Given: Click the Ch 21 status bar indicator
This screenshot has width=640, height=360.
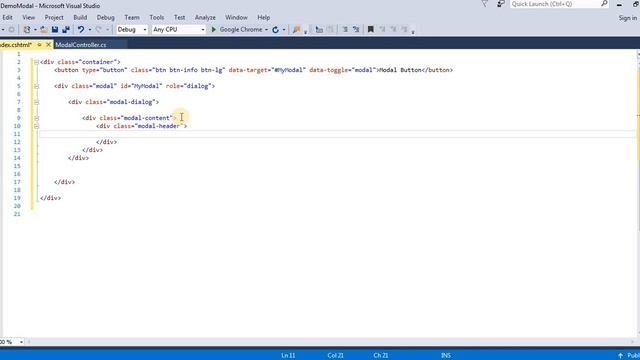Looking at the screenshot, I should [380, 356].
